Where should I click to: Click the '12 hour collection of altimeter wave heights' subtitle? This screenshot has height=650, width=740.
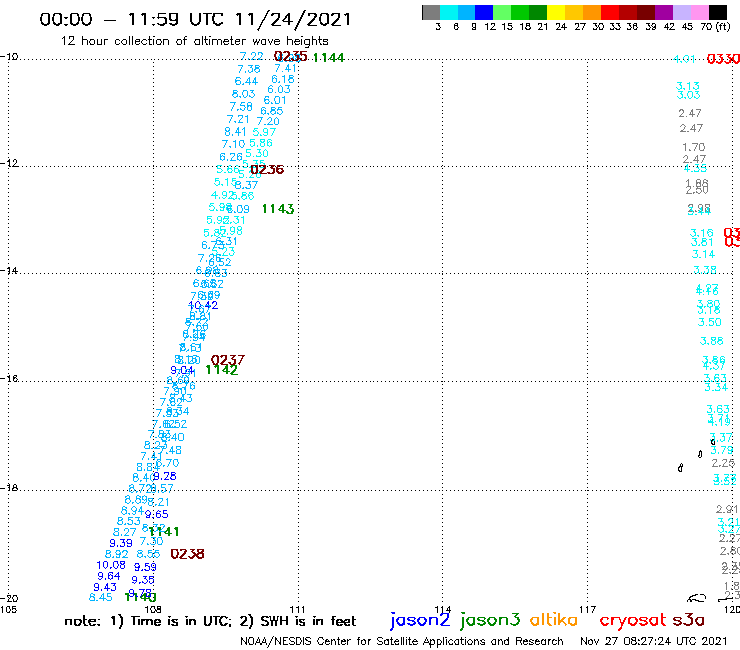click(194, 41)
